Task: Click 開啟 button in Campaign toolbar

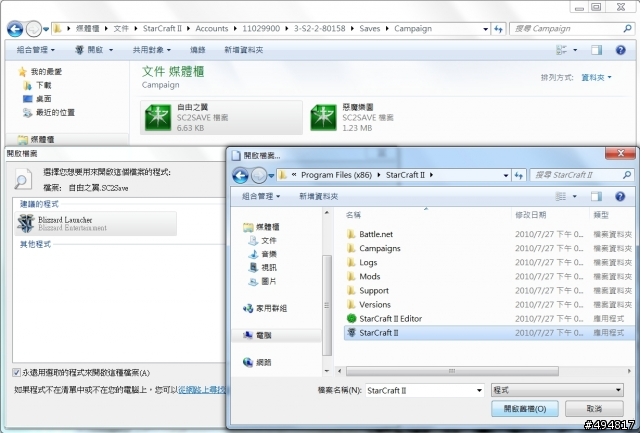Action: (x=89, y=50)
